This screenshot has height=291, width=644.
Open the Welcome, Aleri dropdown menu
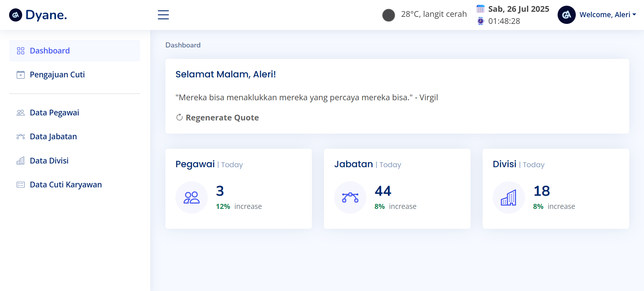pos(607,15)
